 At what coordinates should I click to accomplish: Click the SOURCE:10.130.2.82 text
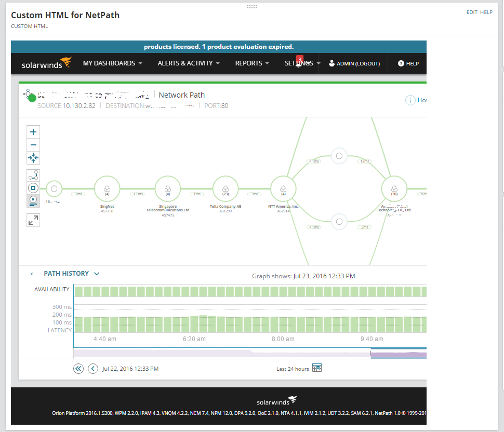click(66, 106)
